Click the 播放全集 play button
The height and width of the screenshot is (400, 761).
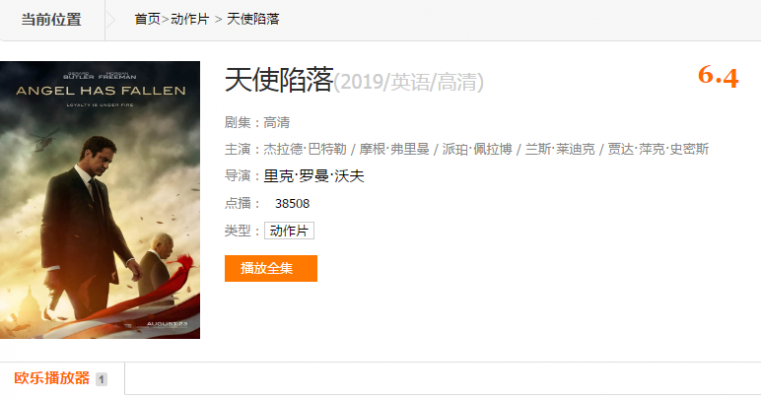pos(271,268)
